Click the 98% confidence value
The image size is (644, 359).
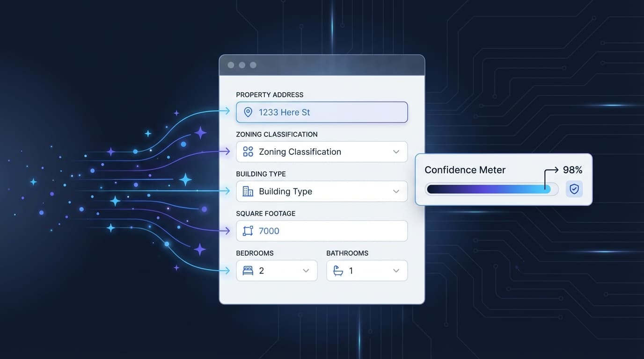point(572,170)
